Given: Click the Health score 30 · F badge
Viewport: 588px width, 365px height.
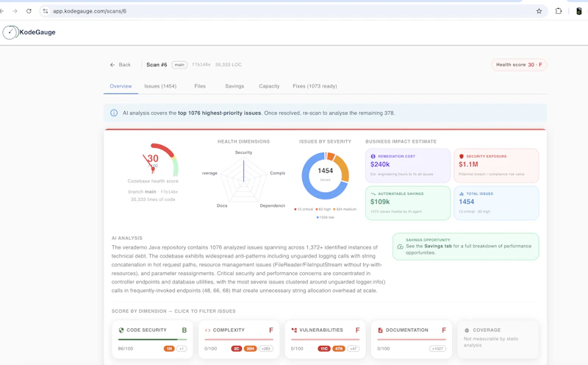Looking at the screenshot, I should coord(519,65).
